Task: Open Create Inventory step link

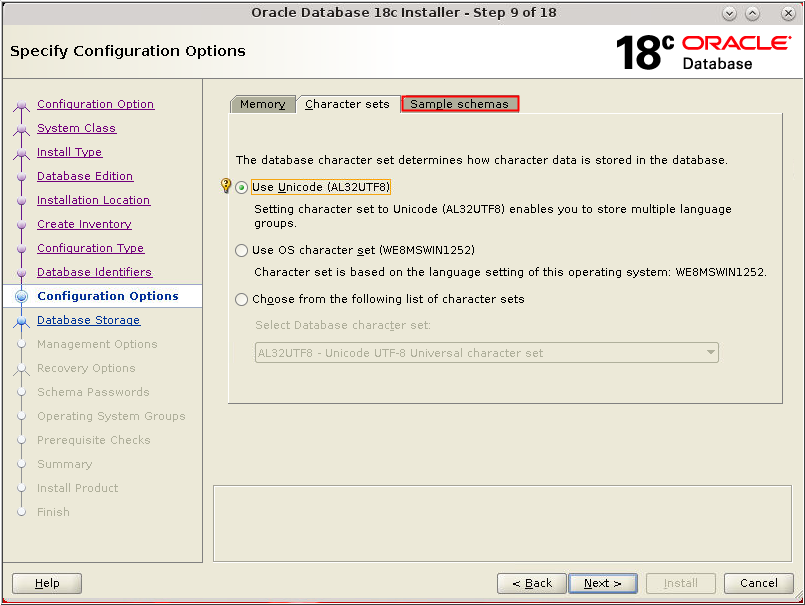Action: (84, 224)
